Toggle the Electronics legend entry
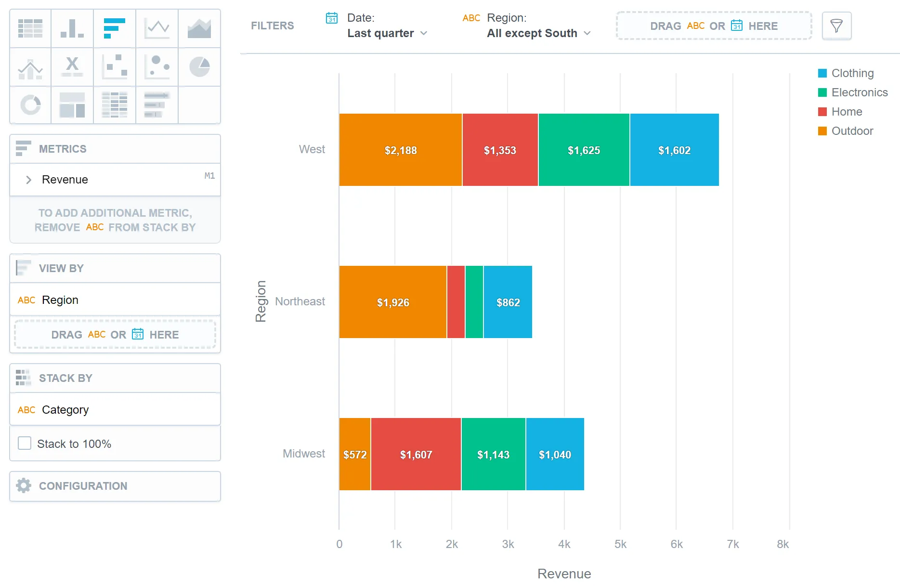900x588 pixels. pos(853,92)
